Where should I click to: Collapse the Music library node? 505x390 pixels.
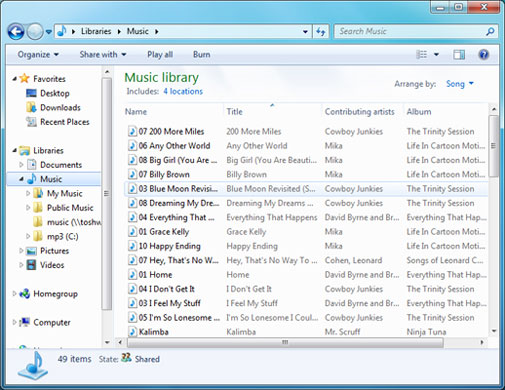point(21,179)
